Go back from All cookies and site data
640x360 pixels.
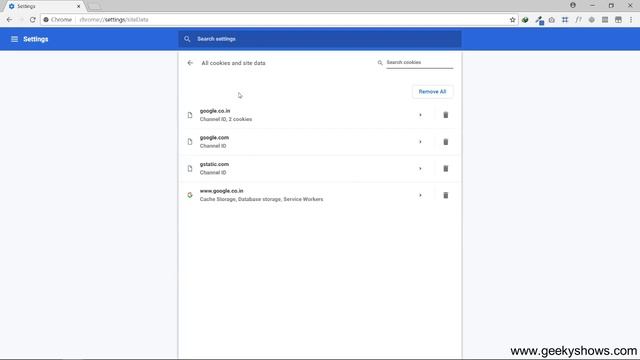pyautogui.click(x=190, y=63)
